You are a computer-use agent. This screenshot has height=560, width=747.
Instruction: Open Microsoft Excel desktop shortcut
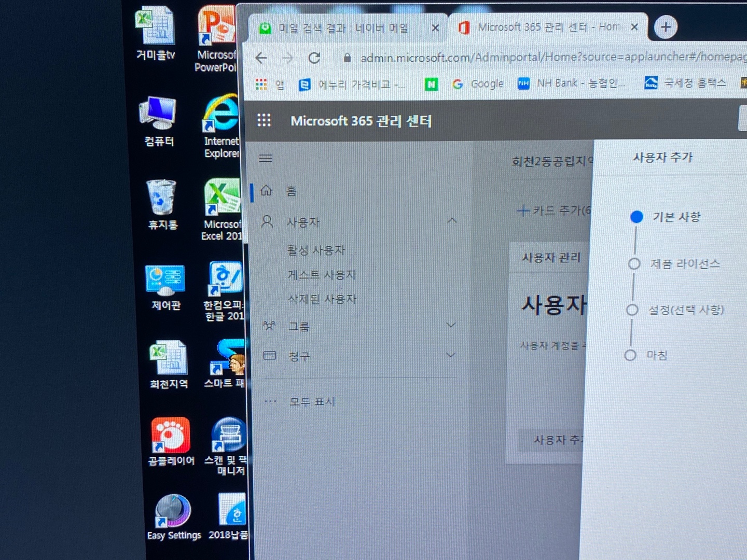pos(222,209)
